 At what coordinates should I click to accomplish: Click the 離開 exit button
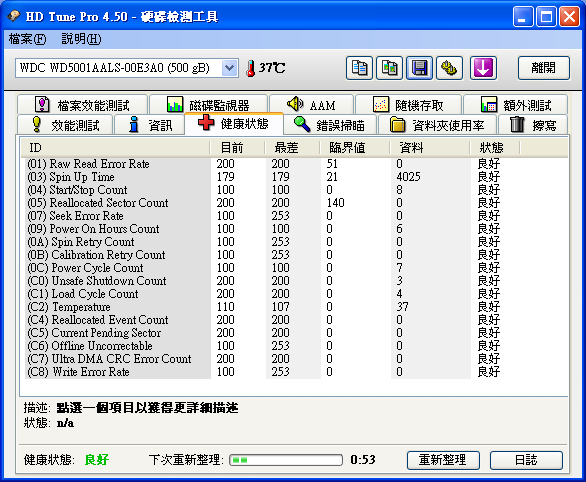pos(544,68)
